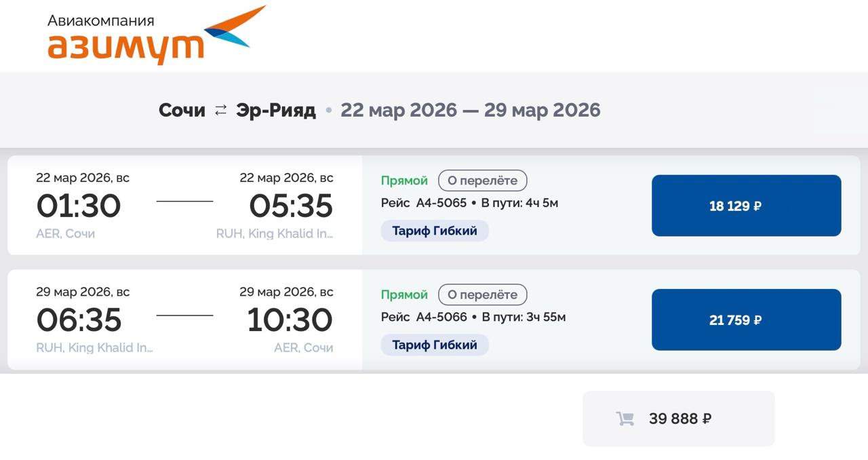Click the 06:35 return departure time
Image resolution: width=868 pixels, height=460 pixels.
pos(79,320)
